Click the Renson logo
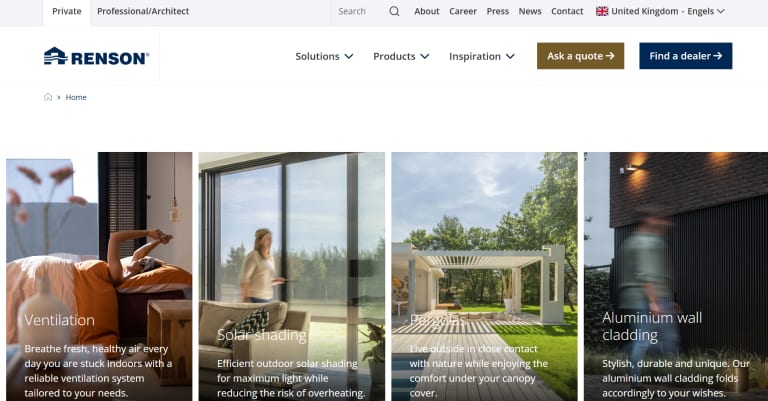 pyautogui.click(x=96, y=56)
